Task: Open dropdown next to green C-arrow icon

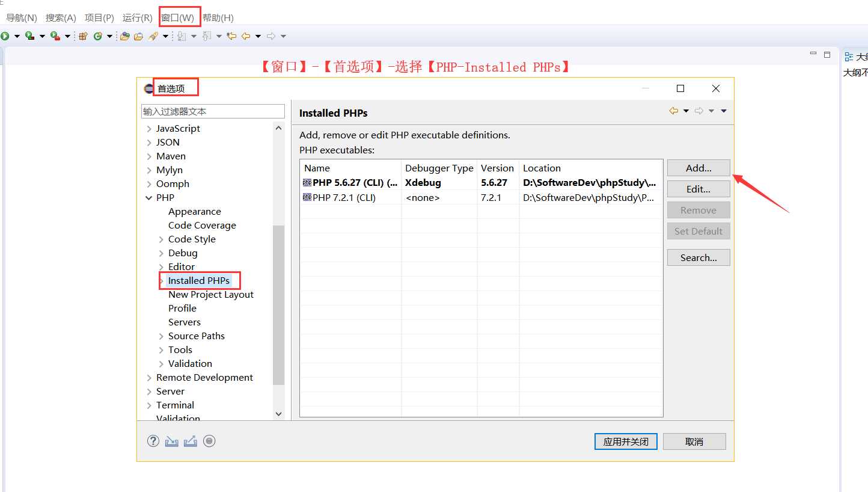Action: click(109, 36)
